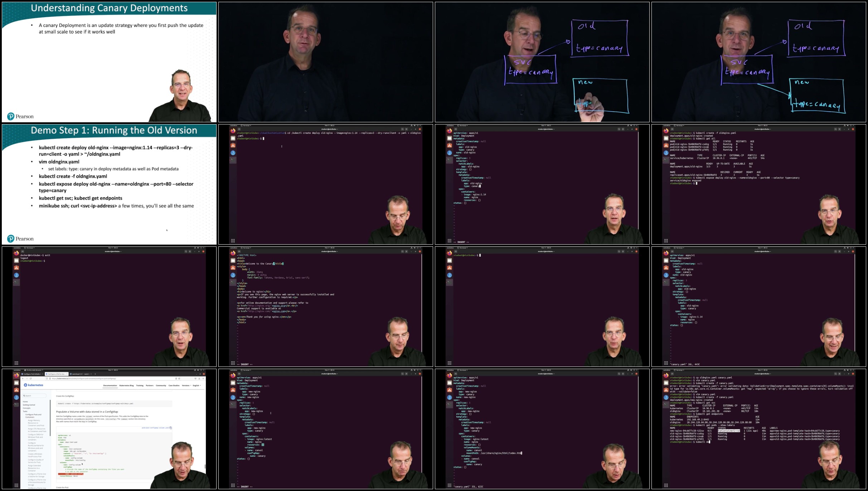This screenshot has width=868, height=491.
Task: Click the new tab plus icon in Firefox
Action: pos(95,374)
